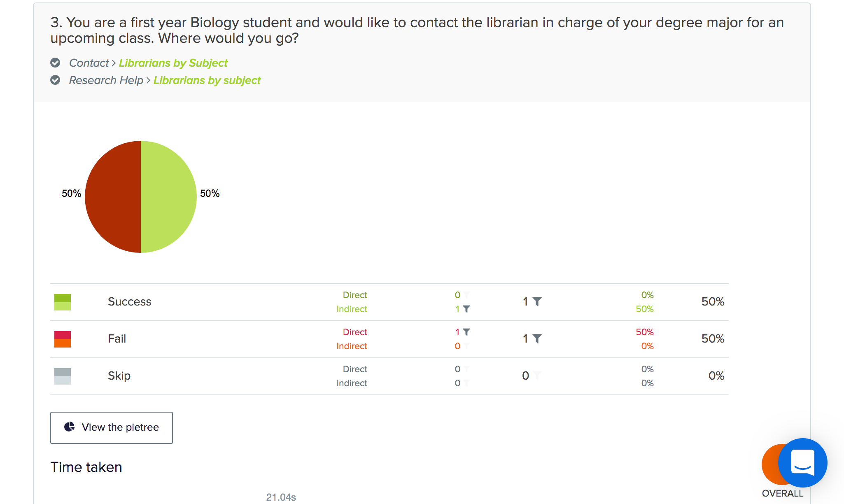Viewport: 844px width, 504px height.
Task: Open the Librarians by Subject answer link
Action: pos(173,63)
